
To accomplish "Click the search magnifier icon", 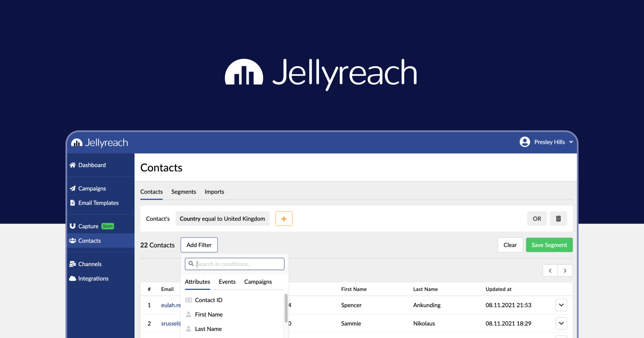I will coord(191,264).
